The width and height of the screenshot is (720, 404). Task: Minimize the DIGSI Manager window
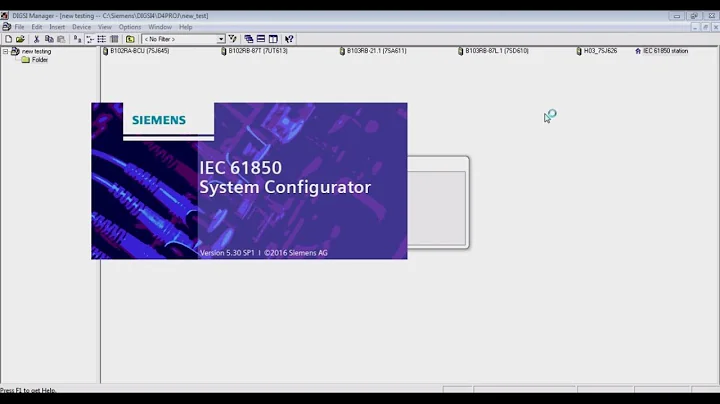point(676,16)
